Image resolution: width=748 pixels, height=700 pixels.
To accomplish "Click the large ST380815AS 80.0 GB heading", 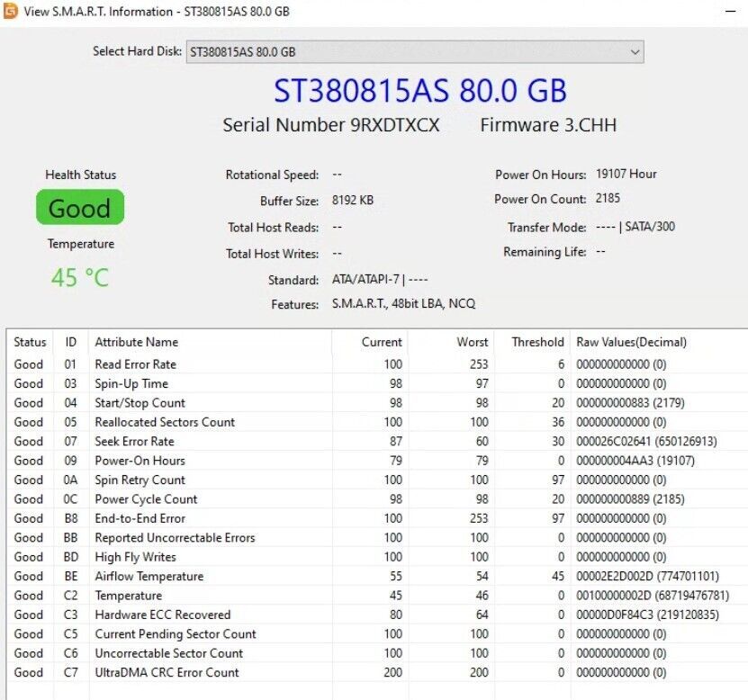I will 420,91.
